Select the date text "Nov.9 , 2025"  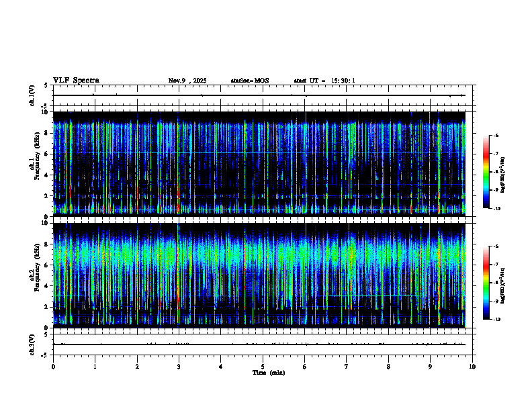[187, 81]
